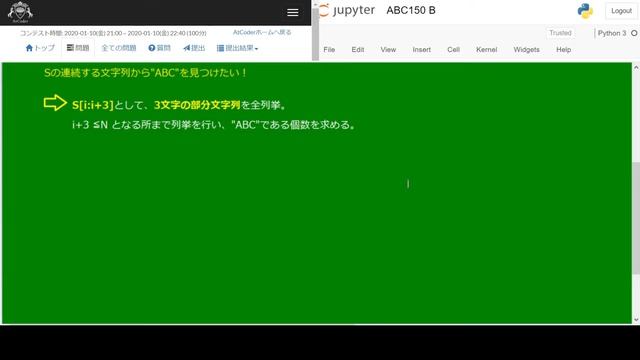Click the scroll down arrow on right scrollbar
Image resolution: width=640 pixels, height=360 pixels.
point(636,320)
